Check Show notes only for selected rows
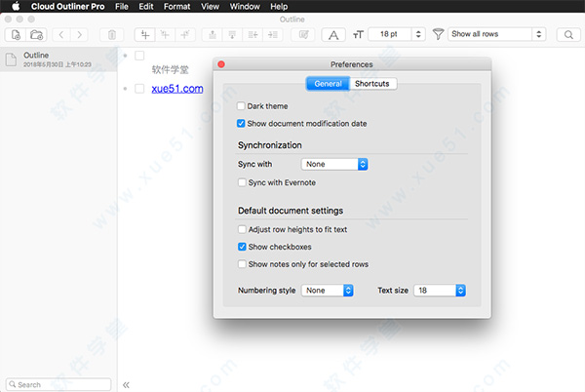Screen dimensions: 585x392 [x=242, y=264]
